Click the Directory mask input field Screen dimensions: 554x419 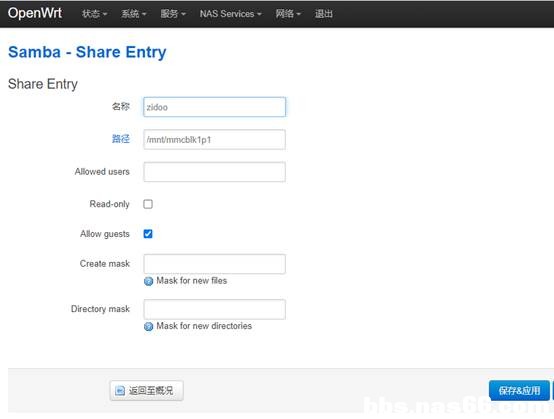(214, 309)
